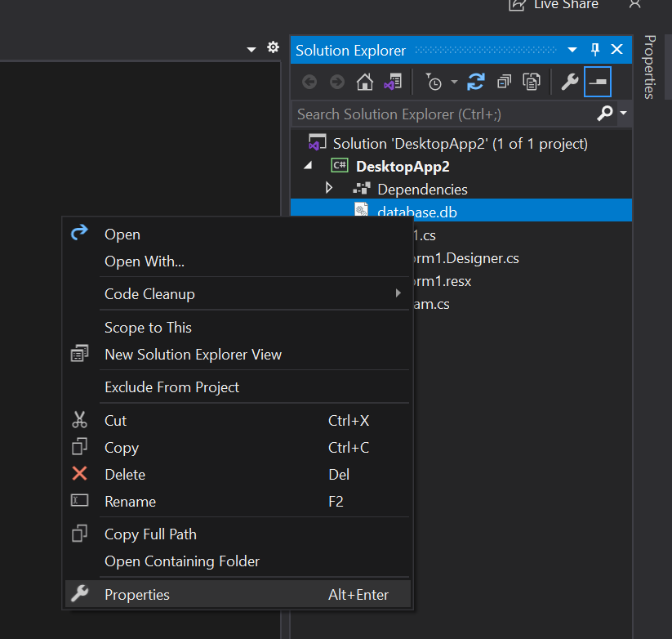672x639 pixels.
Task: Select Scope to This
Action: (238, 327)
